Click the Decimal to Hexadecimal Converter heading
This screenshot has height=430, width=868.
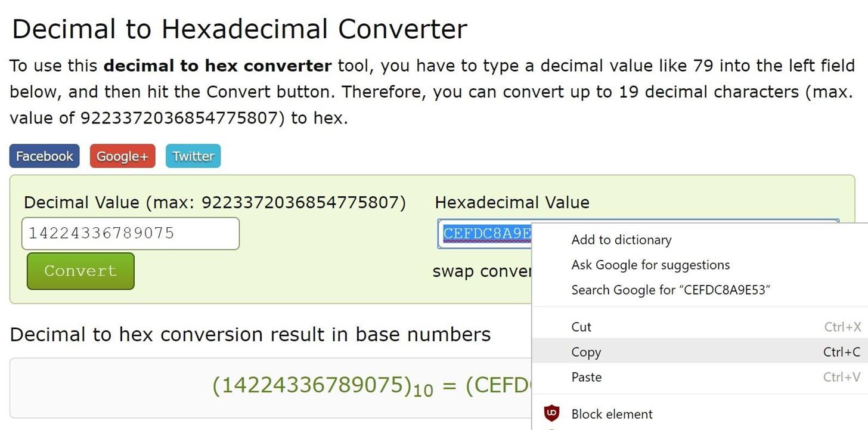coord(239,29)
